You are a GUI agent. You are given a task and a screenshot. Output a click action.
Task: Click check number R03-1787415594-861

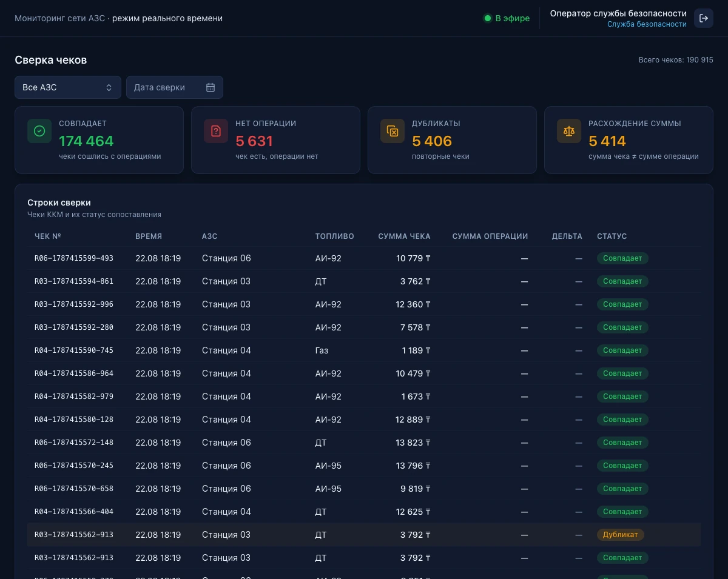tap(74, 281)
